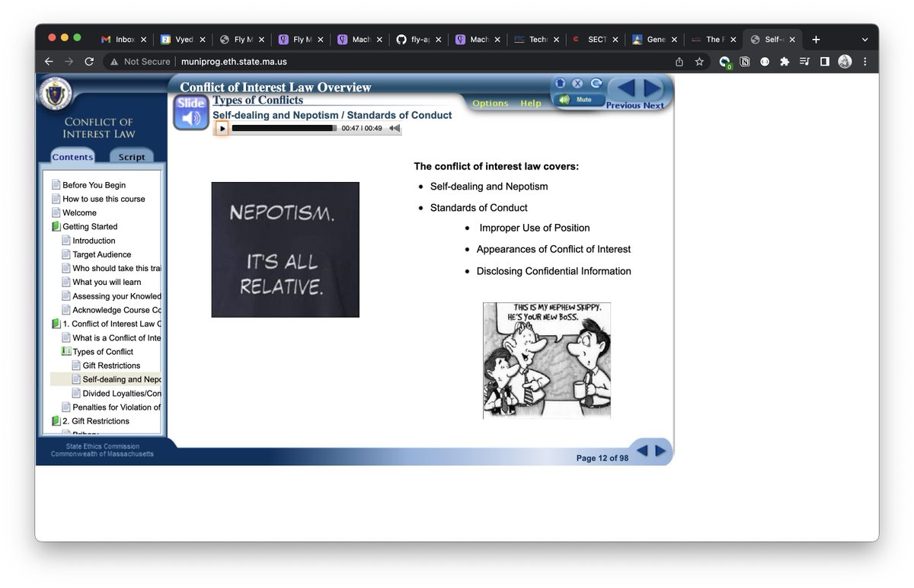Click the nephew Skippy cartoon image
The width and height of the screenshot is (914, 588).
(547, 360)
